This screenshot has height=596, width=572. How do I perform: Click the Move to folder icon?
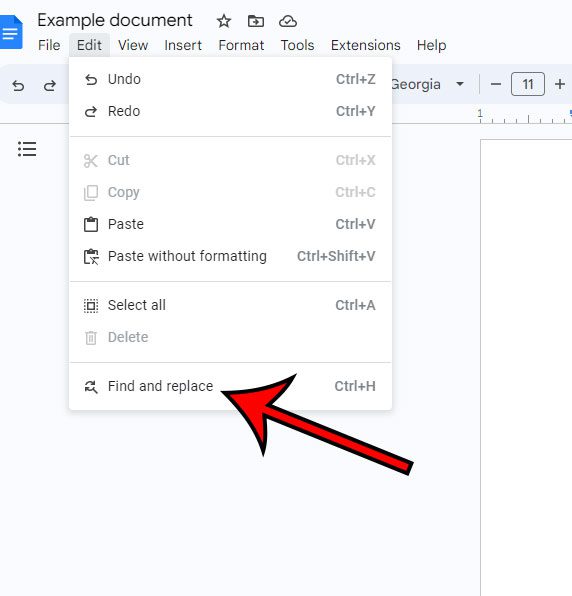256,21
